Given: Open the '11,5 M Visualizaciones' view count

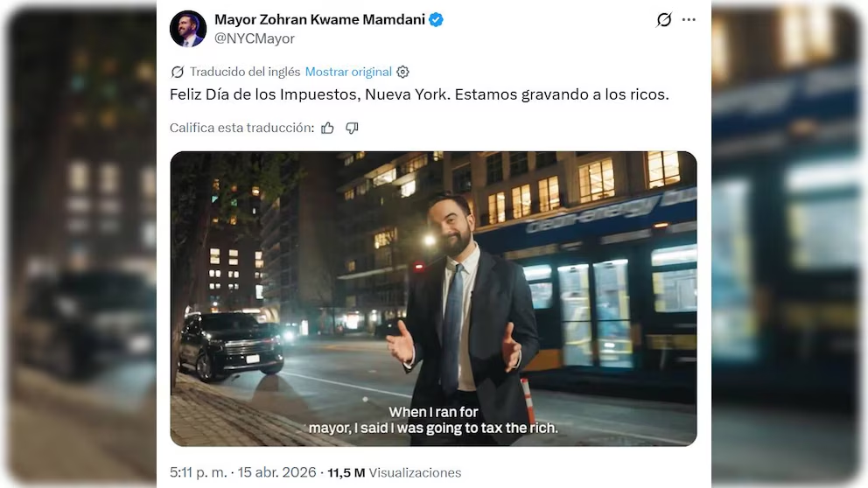Looking at the screenshot, I should click(x=394, y=472).
